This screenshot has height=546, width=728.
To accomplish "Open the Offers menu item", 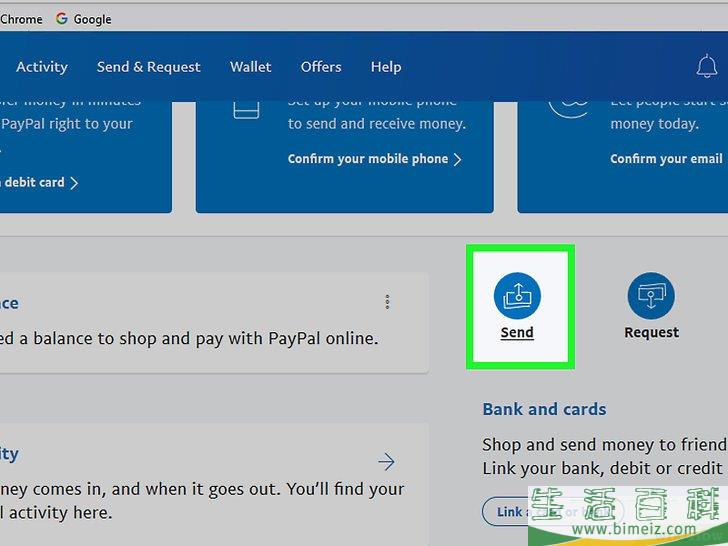I will pos(321,67).
